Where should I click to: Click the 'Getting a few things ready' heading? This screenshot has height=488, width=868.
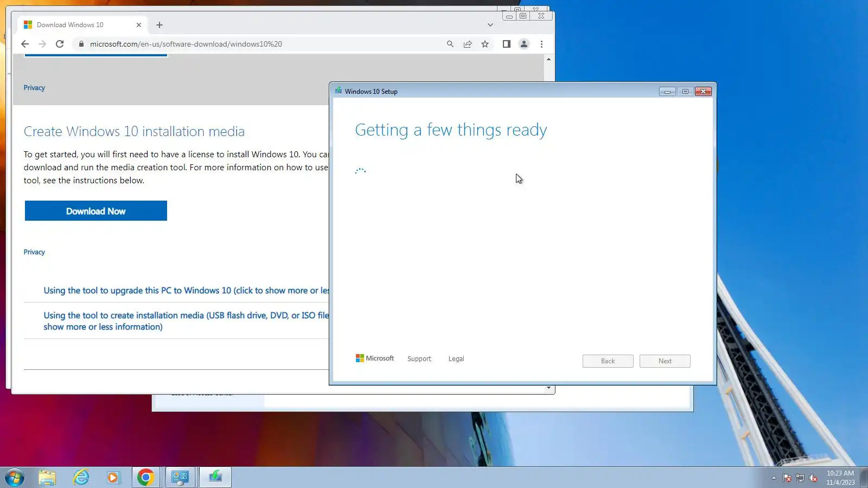[x=451, y=130]
